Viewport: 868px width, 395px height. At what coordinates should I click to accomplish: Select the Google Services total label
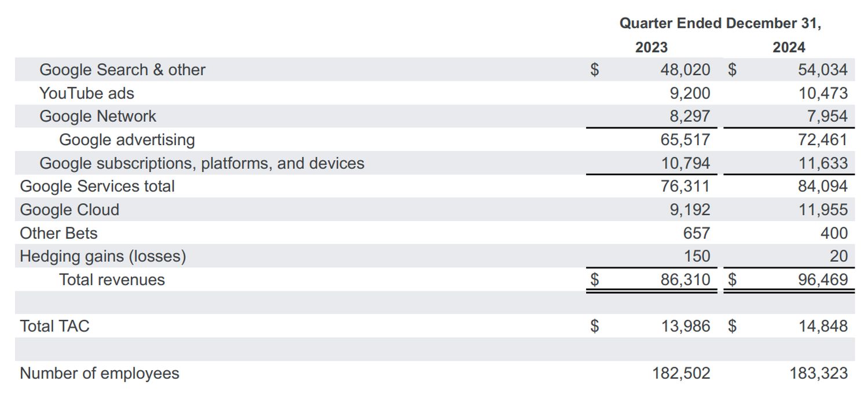[x=97, y=186]
